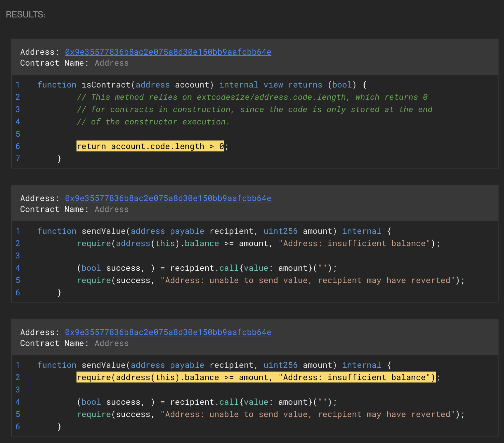Viewport: 504px width, 443px height.
Task: Click the RESULTS heading
Action: point(26,14)
